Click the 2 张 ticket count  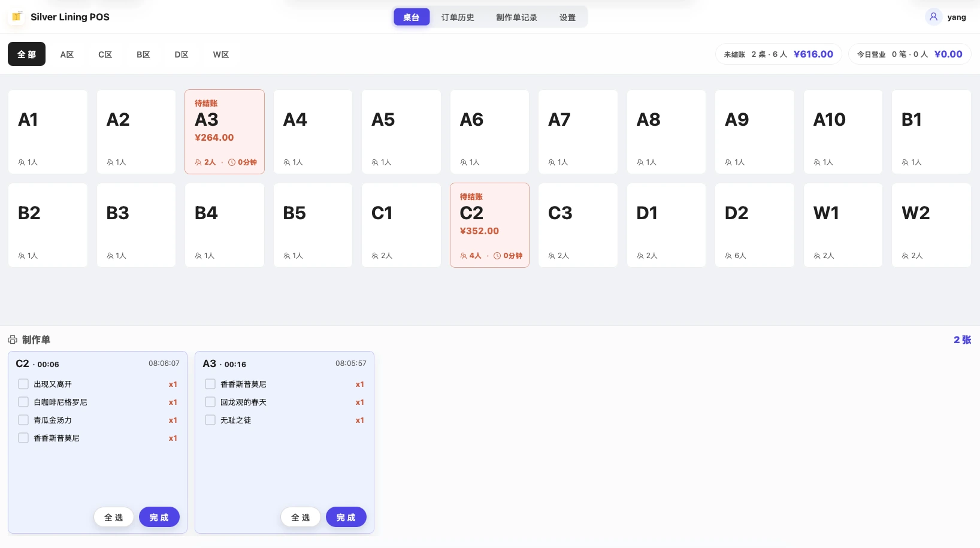click(962, 340)
